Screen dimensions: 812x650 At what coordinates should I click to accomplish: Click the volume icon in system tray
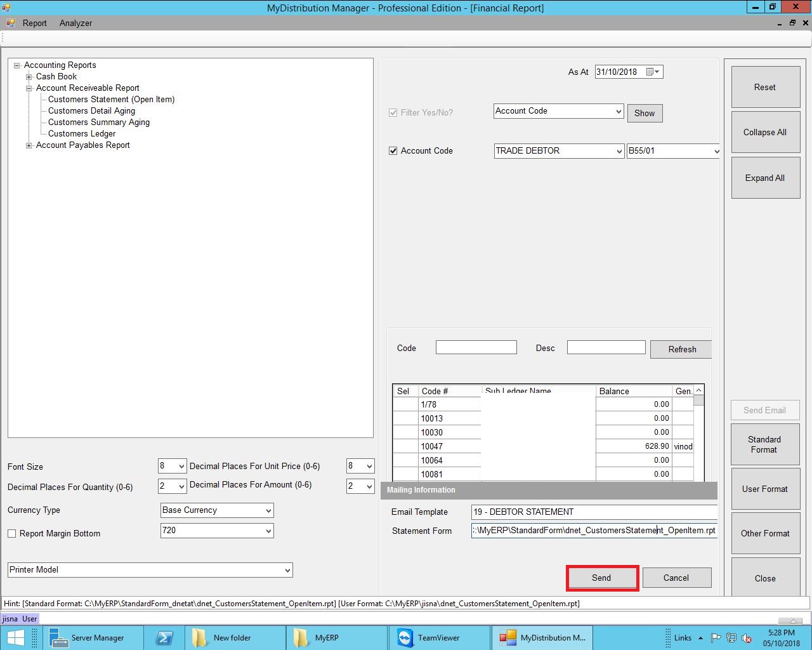tap(747, 638)
